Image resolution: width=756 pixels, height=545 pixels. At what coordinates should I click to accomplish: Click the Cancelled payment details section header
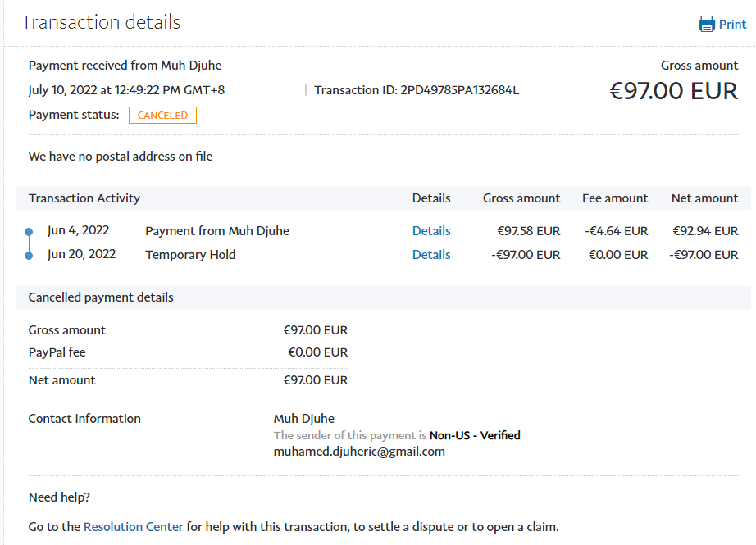[x=101, y=297]
